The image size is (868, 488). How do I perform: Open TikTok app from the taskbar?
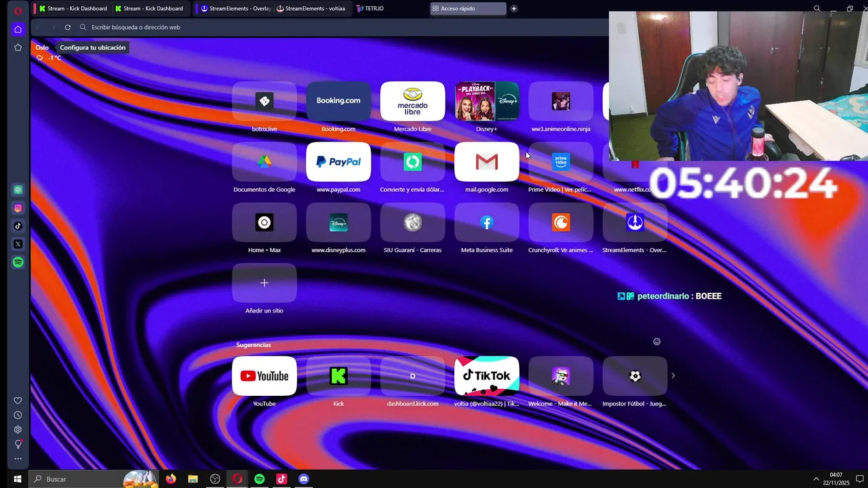click(x=281, y=479)
